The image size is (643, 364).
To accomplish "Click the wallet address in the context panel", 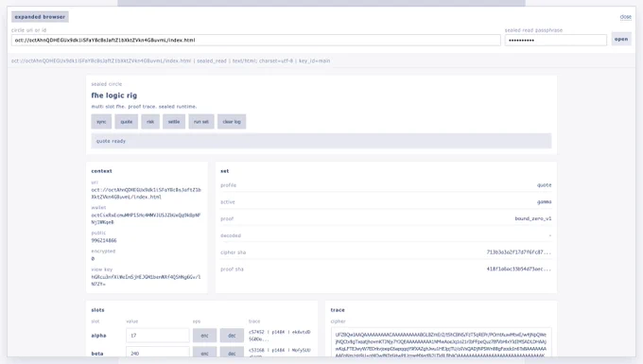I will point(146,218).
